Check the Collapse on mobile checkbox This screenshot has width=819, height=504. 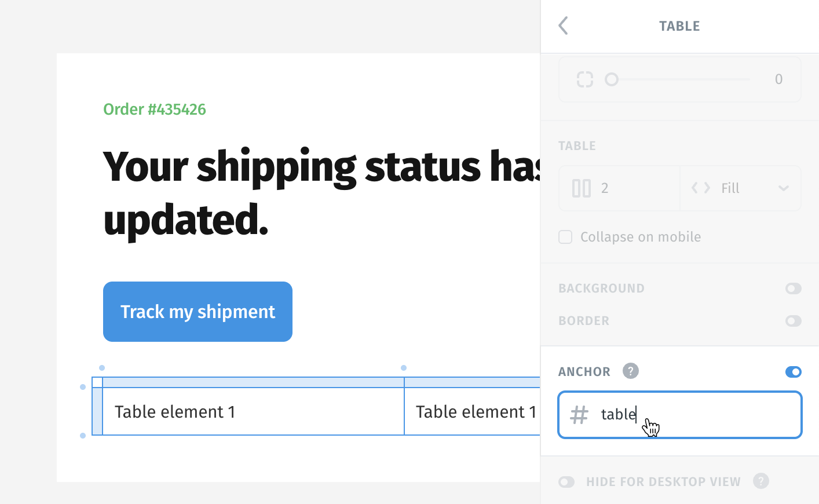[x=565, y=237]
